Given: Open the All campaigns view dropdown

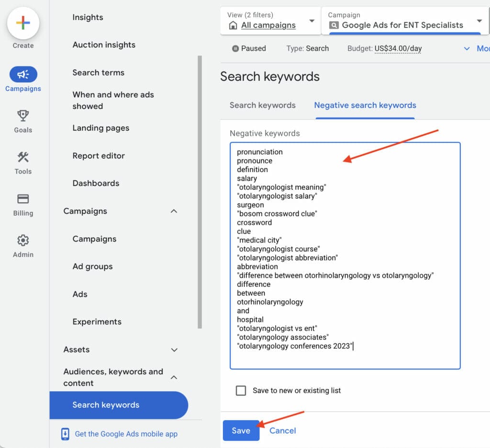Looking at the screenshot, I should tap(312, 21).
